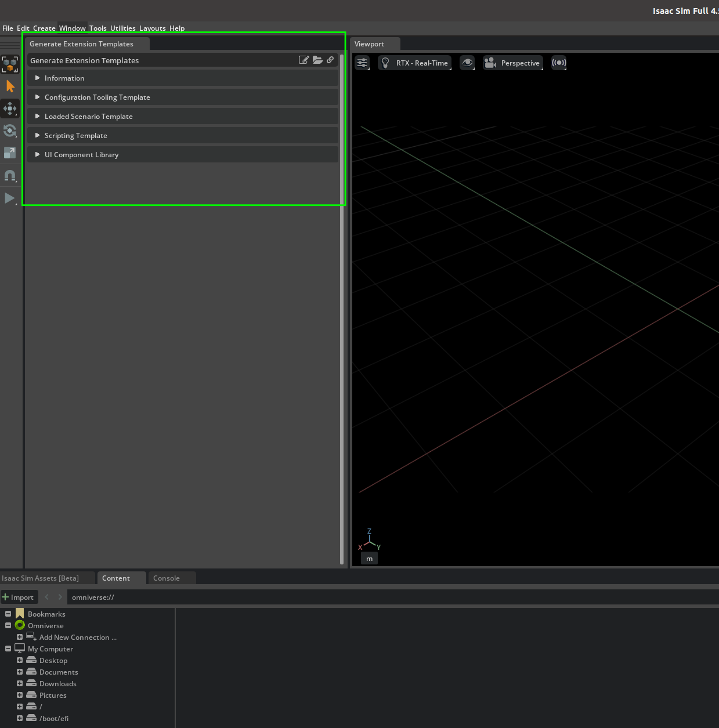Select Bookmarks in content tree
The image size is (719, 728).
pyautogui.click(x=46, y=614)
